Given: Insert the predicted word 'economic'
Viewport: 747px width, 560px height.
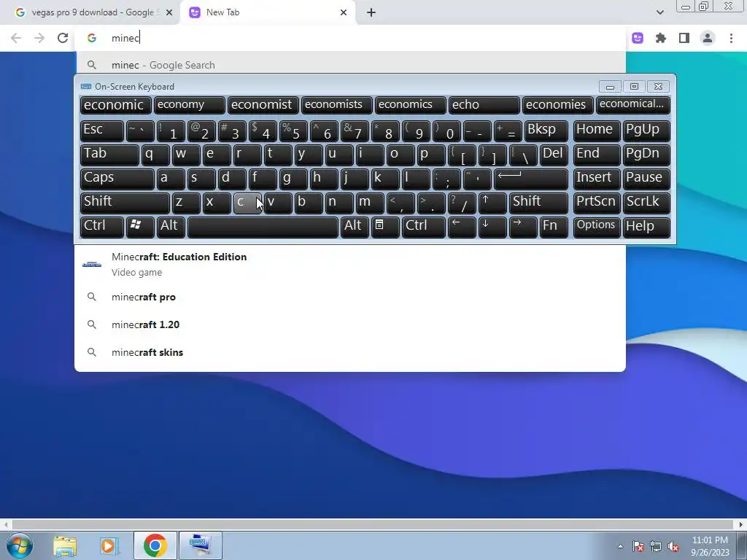Looking at the screenshot, I should (116, 105).
